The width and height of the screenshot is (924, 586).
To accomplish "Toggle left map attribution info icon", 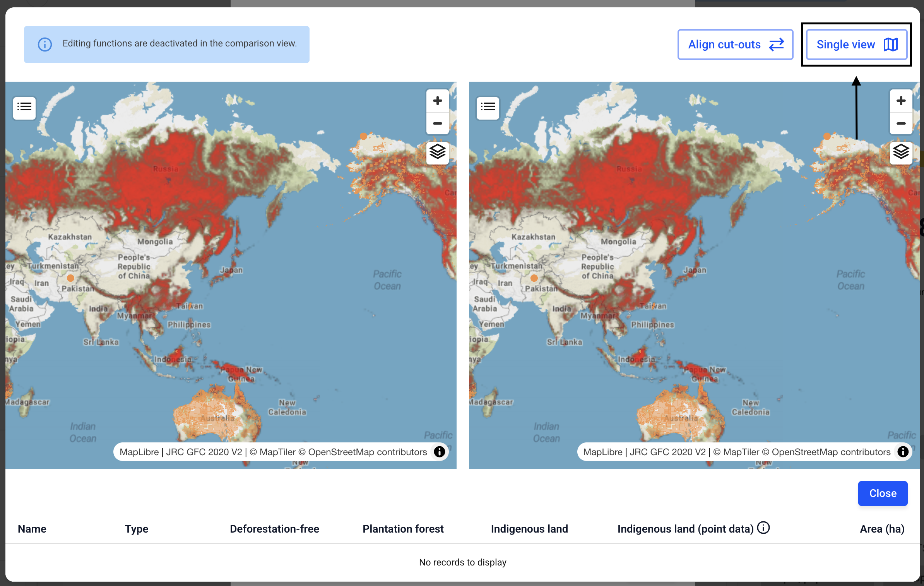I will [439, 452].
